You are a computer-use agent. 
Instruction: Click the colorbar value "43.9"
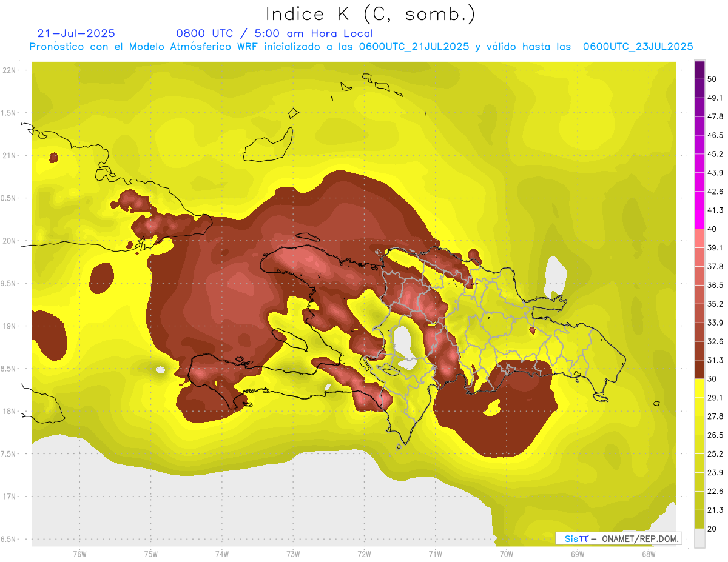pos(715,173)
